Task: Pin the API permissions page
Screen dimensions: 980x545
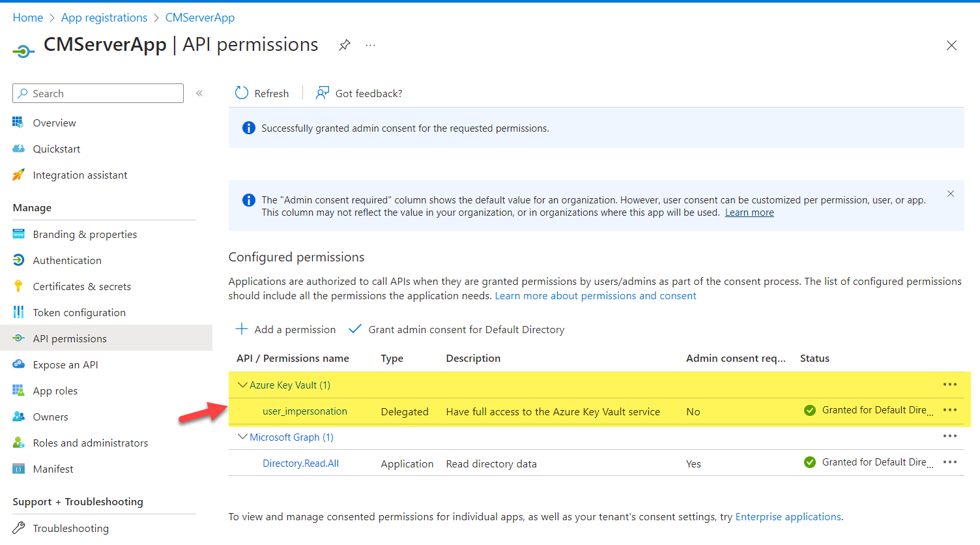Action: coord(345,45)
